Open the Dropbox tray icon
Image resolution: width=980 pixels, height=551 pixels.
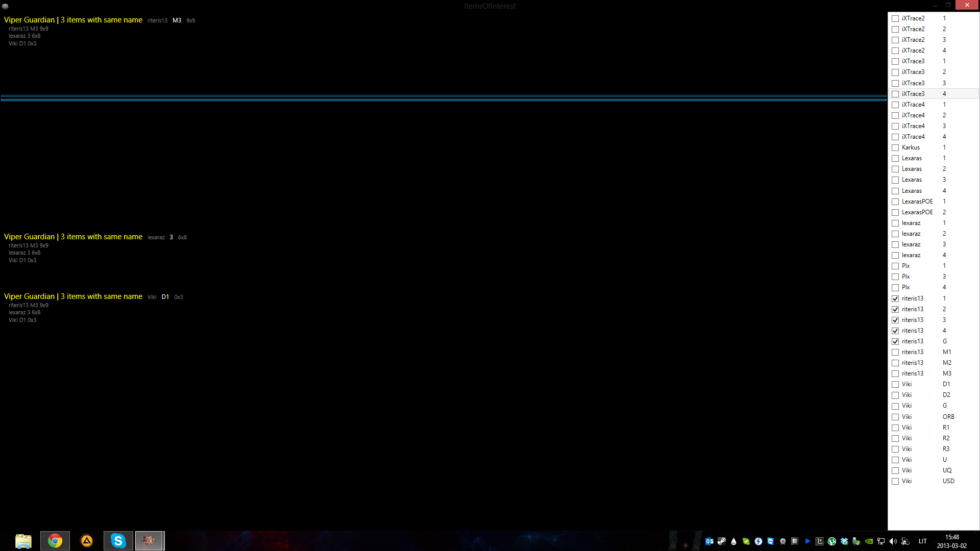tap(844, 541)
